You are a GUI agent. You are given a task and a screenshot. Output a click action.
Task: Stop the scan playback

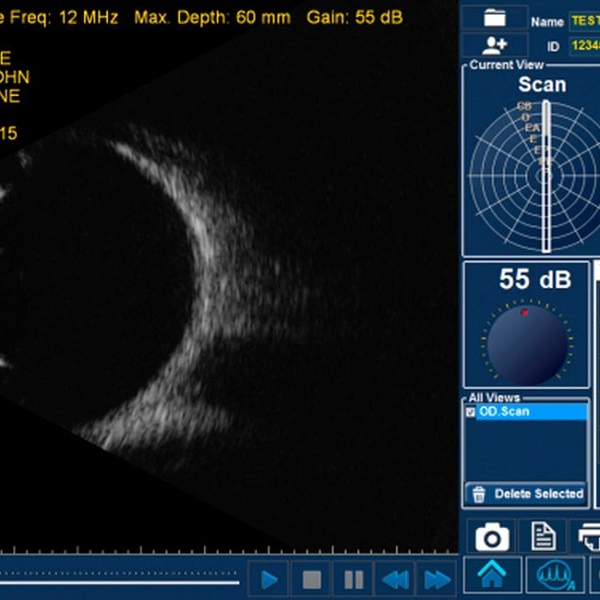pyautogui.click(x=311, y=579)
